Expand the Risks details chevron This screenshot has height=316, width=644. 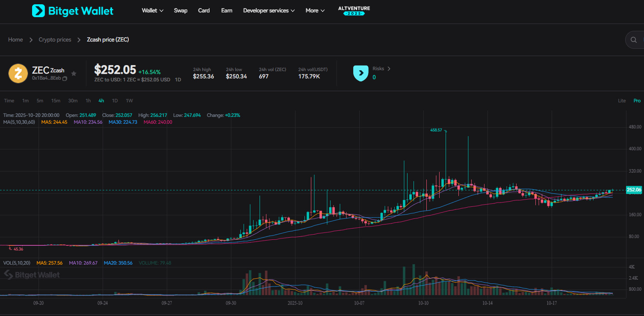point(389,69)
